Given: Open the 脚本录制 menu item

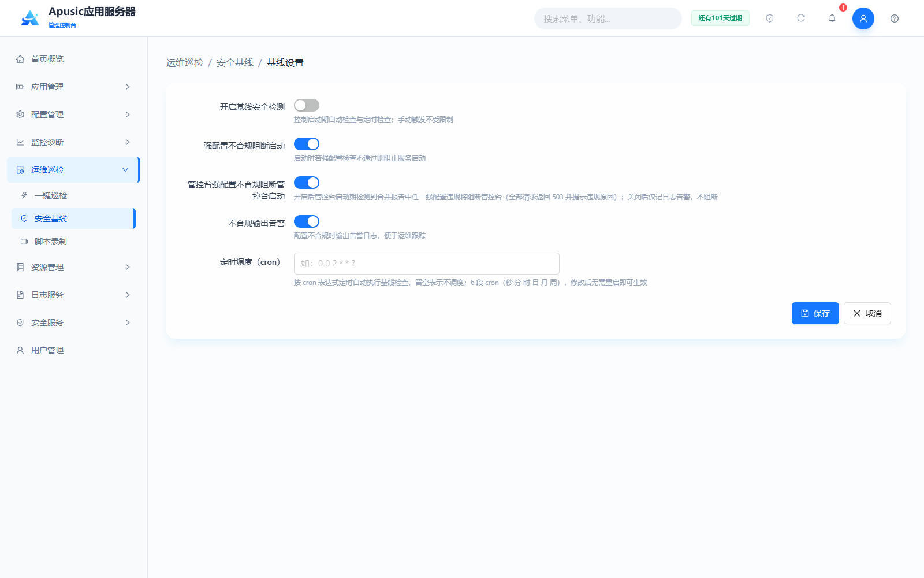Looking at the screenshot, I should click(x=73, y=242).
